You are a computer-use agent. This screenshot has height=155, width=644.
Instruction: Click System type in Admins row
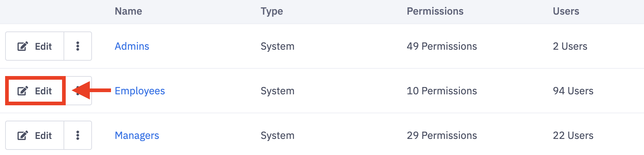[277, 46]
